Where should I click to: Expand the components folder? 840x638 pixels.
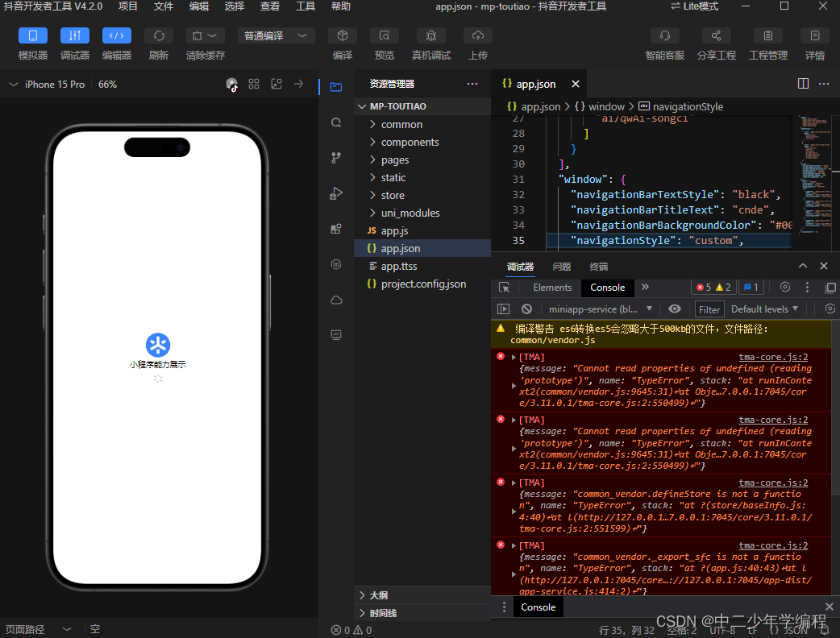coord(410,142)
